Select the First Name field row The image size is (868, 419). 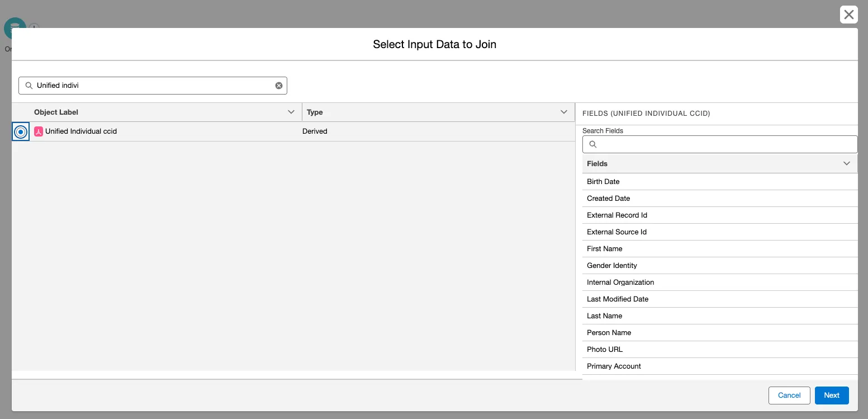(604, 249)
